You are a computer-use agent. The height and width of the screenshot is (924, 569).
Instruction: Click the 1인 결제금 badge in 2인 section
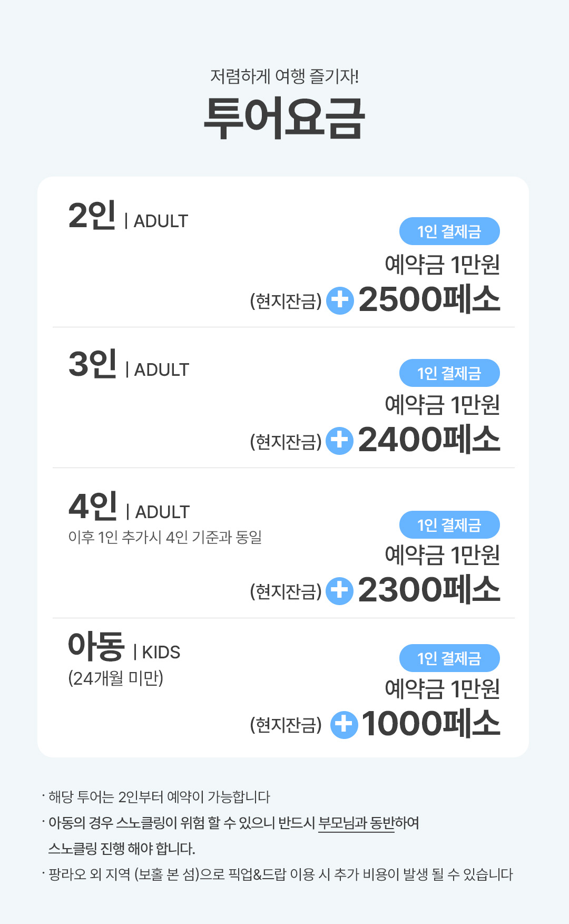[449, 231]
